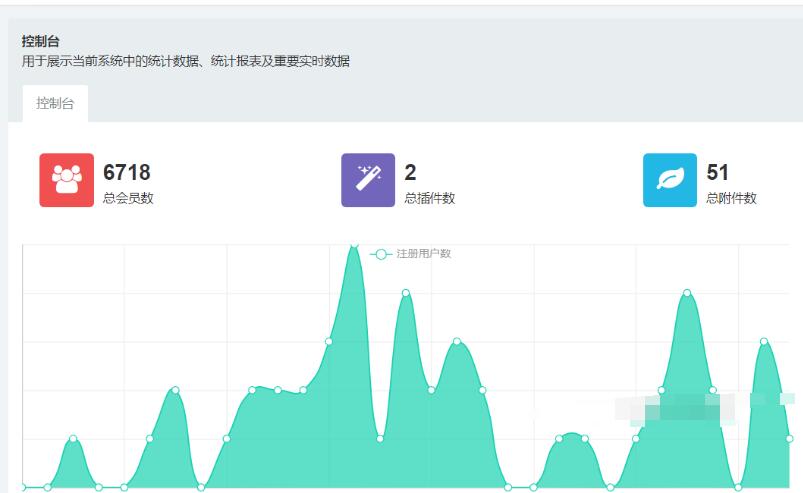Screen dimensions: 803x493
Task: Click the 总插件数 label
Action: tap(430, 198)
